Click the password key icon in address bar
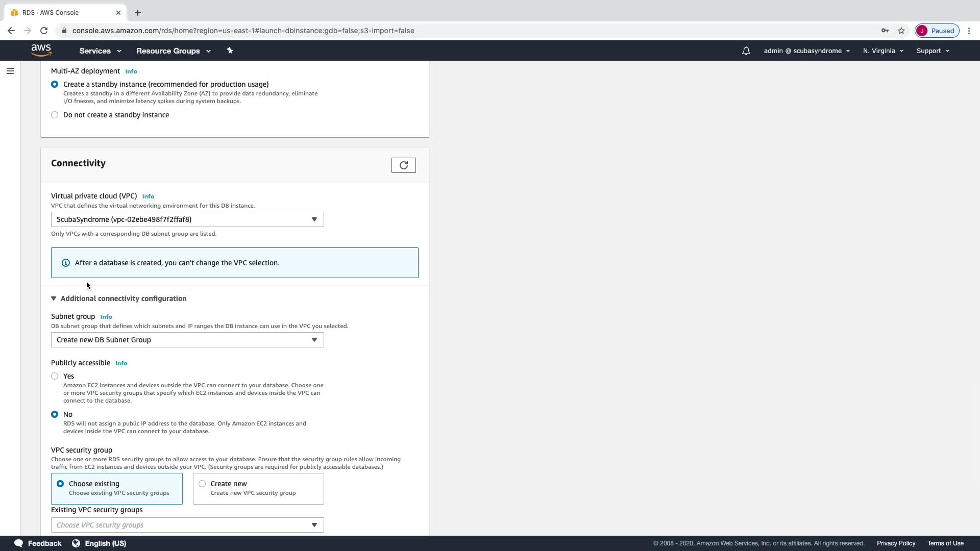Screen dimensions: 980x551 pyautogui.click(x=885, y=31)
